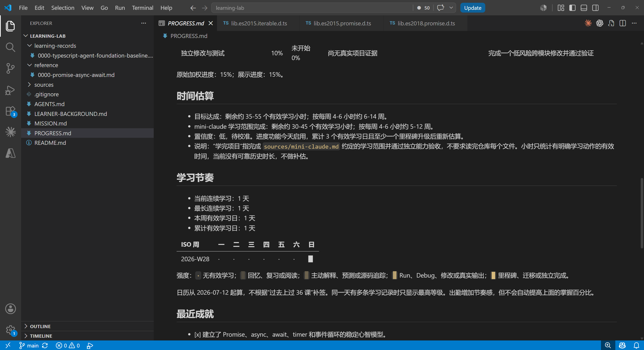Open the Source Control view
Screen dimensions: 644x350
pyautogui.click(x=10, y=68)
